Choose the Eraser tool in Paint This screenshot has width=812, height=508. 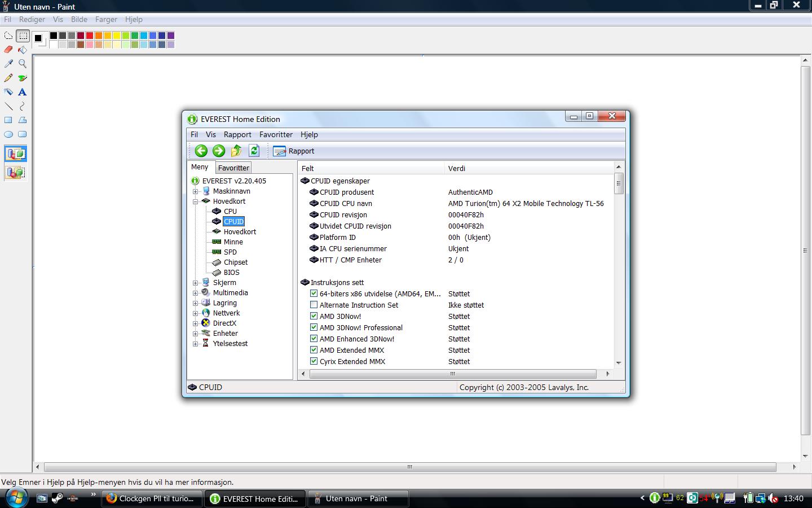tap(8, 50)
